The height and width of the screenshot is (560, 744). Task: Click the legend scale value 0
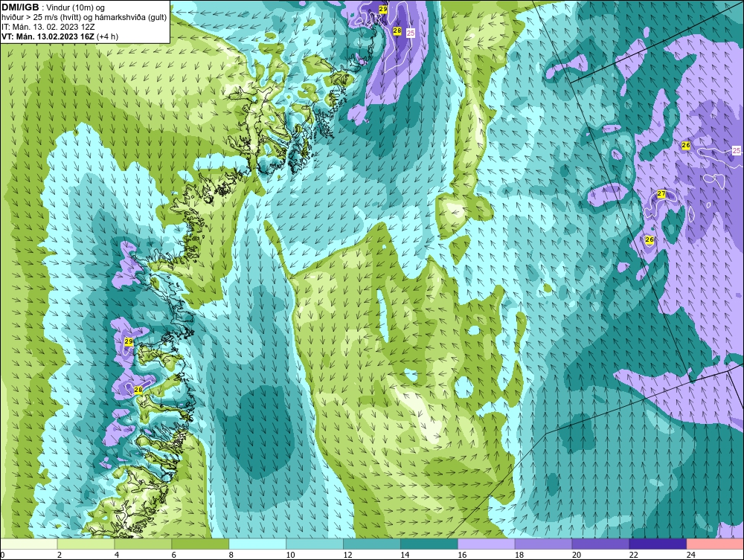coord(2,555)
